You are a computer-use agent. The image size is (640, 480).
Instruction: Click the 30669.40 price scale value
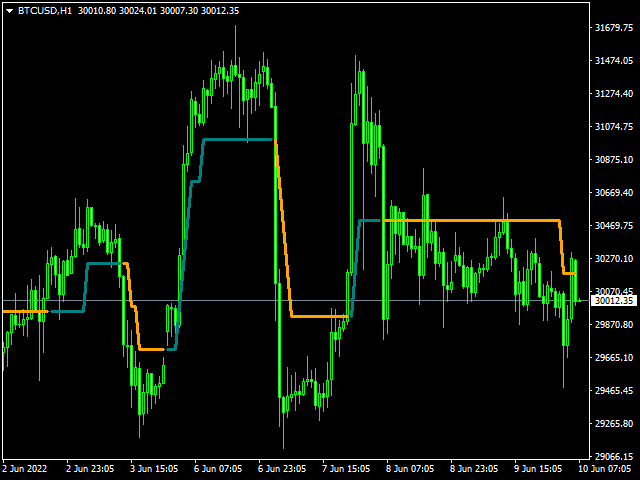[x=614, y=193]
